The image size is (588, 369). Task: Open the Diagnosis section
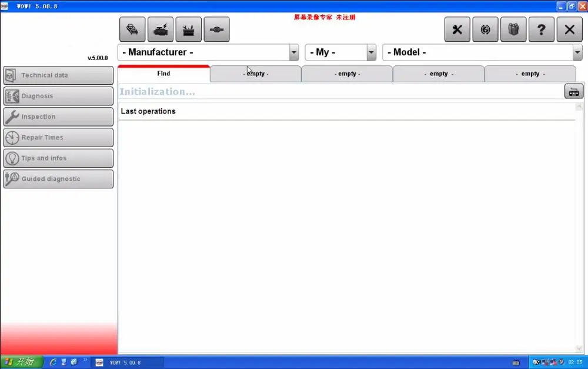coord(58,96)
